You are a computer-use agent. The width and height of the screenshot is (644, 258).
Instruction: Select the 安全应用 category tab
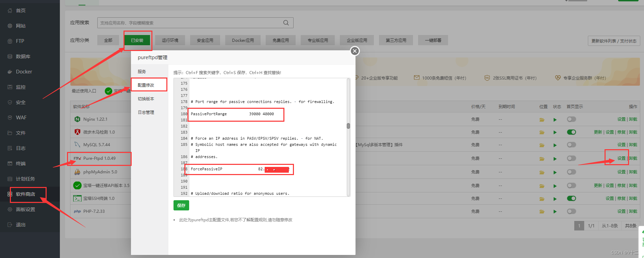pos(205,40)
